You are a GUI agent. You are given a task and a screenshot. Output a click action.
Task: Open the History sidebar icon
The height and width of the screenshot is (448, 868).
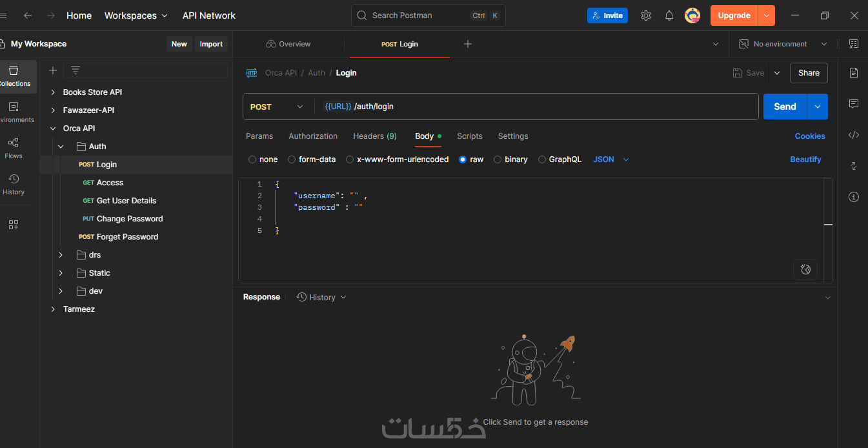click(14, 185)
